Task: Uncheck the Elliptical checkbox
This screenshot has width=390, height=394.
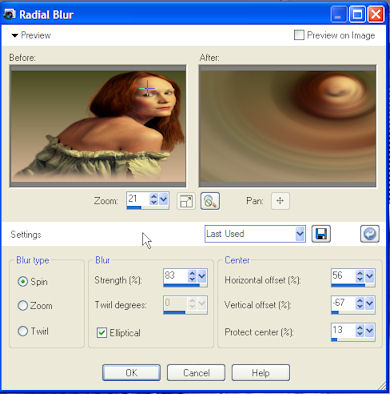Action: 102,332
